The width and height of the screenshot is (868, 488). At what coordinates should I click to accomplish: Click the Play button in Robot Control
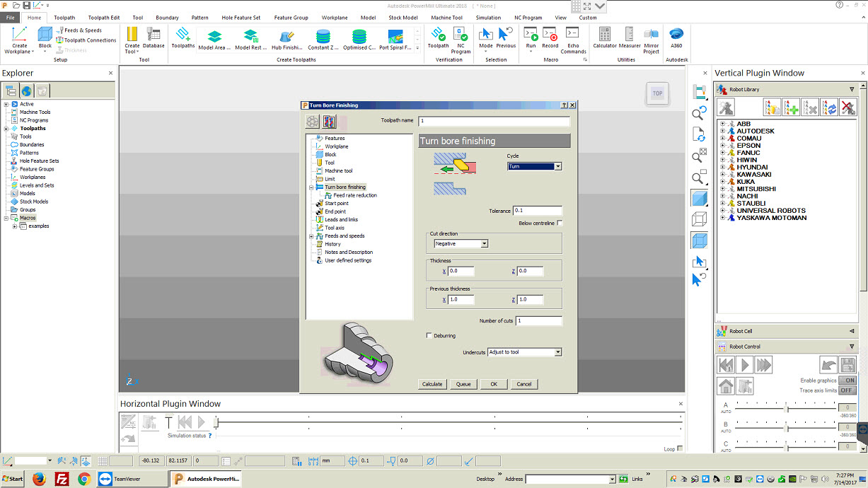744,365
